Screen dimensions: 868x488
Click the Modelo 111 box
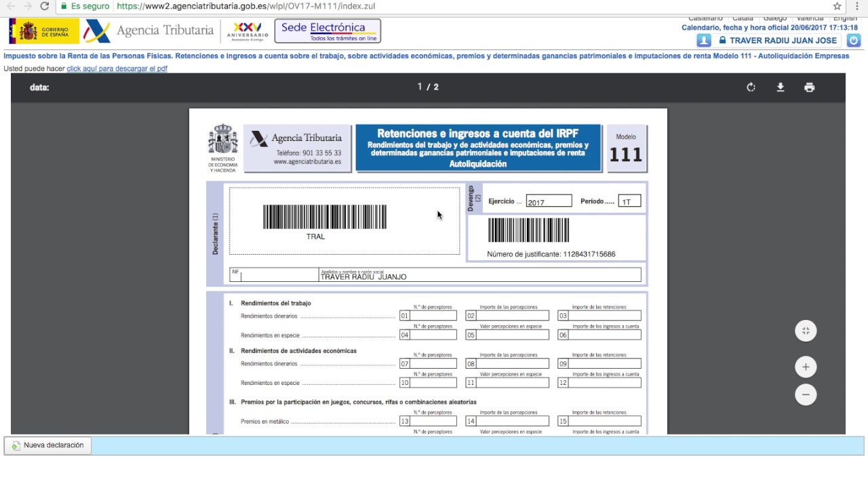point(626,148)
